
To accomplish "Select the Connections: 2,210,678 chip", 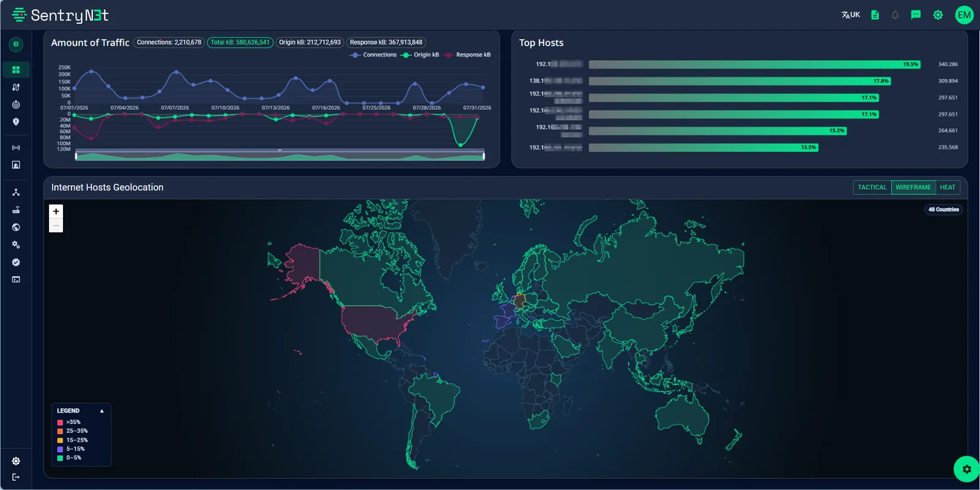I will click(168, 42).
